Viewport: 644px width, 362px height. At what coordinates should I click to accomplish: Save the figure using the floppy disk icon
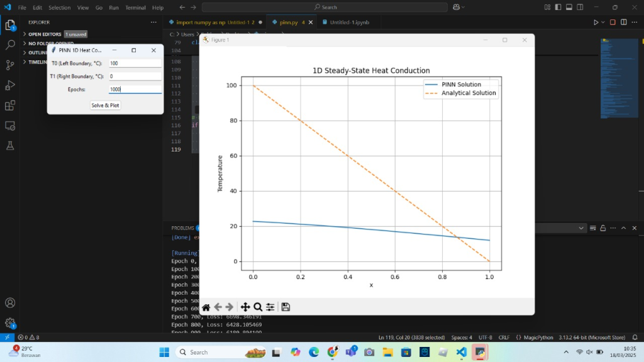pos(286,307)
